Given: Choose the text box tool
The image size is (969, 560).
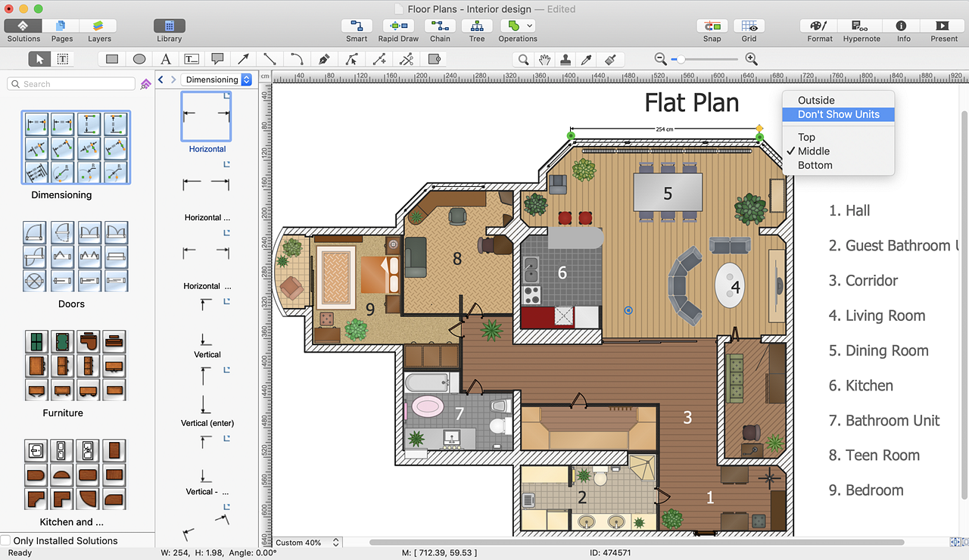Looking at the screenshot, I should pyautogui.click(x=192, y=59).
